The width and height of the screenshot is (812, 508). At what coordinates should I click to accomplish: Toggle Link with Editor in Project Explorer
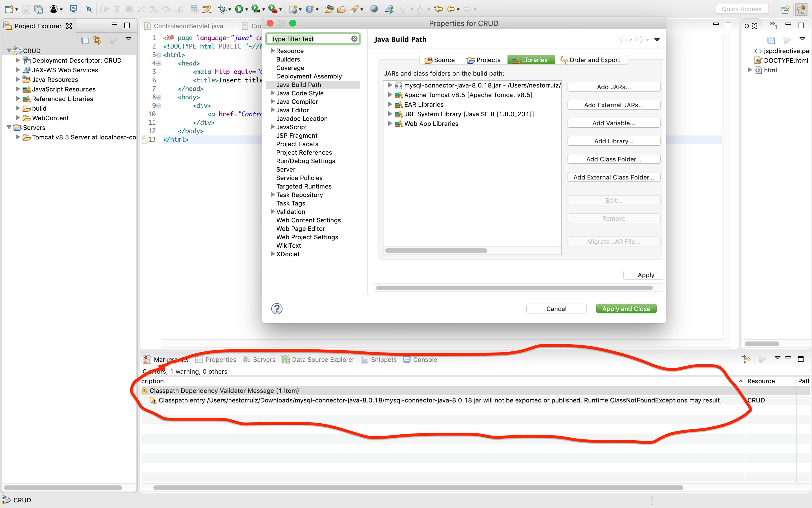click(x=97, y=40)
